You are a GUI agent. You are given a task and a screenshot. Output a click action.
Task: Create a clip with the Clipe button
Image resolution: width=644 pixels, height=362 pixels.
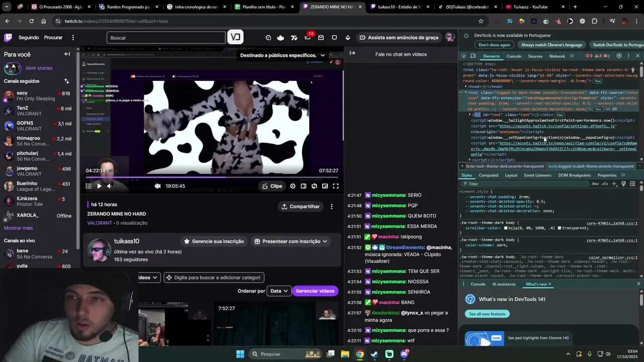pyautogui.click(x=272, y=186)
